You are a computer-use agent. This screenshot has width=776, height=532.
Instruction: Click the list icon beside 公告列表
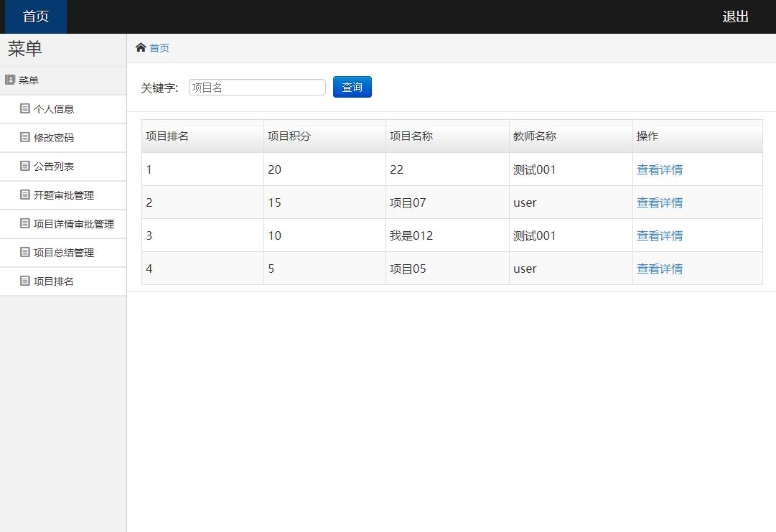tap(25, 167)
